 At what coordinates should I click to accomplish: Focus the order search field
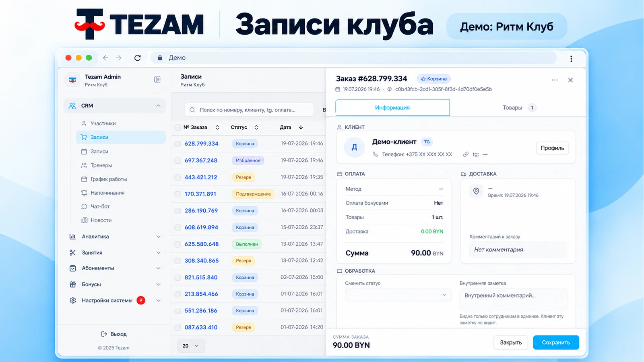pos(249,110)
